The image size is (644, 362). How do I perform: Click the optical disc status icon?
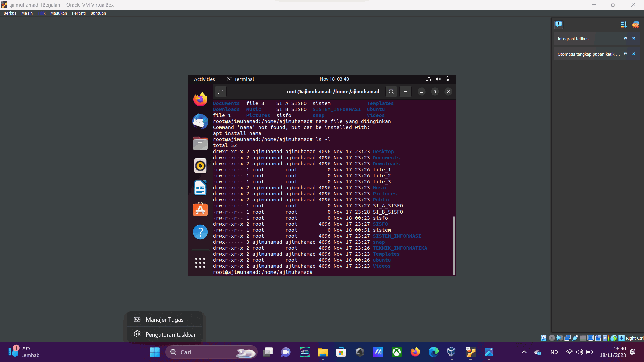[552, 338]
